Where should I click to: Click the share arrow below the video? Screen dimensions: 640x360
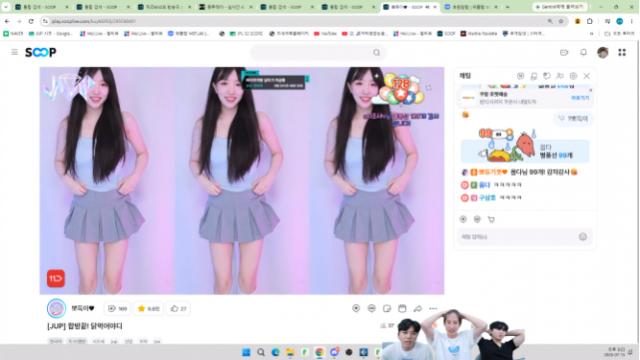pos(418,309)
